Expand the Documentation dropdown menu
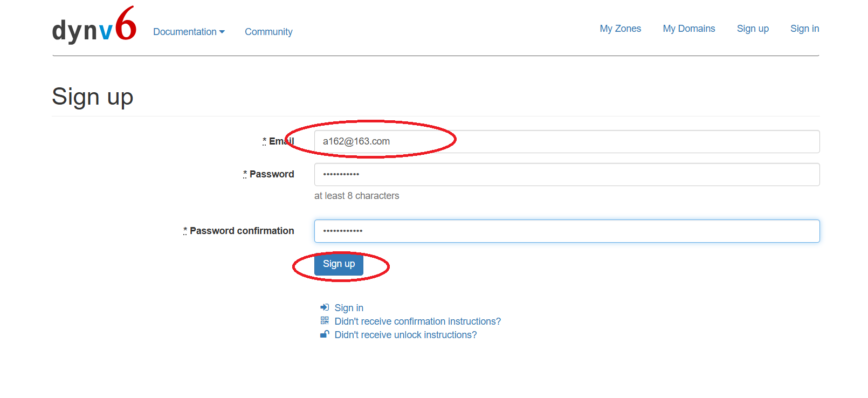 (x=189, y=32)
